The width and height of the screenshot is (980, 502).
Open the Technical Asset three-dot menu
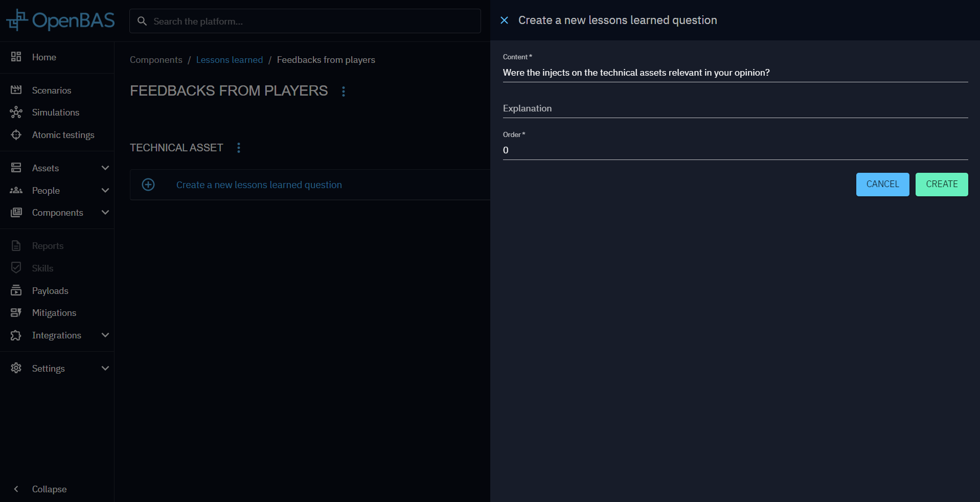(x=239, y=148)
